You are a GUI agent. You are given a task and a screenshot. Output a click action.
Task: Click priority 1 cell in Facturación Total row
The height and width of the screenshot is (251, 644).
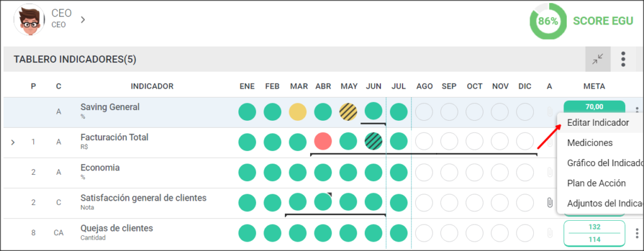pyautogui.click(x=33, y=142)
